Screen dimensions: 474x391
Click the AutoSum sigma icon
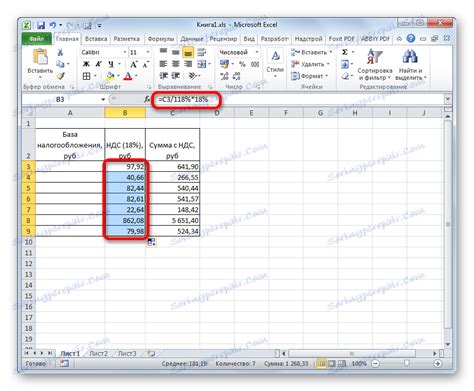345,52
